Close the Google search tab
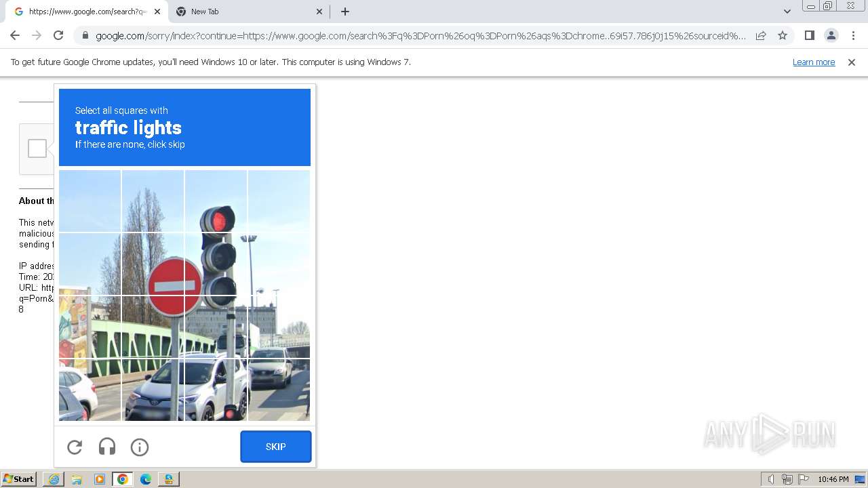Viewport: 868px width, 488px height. pos(157,12)
